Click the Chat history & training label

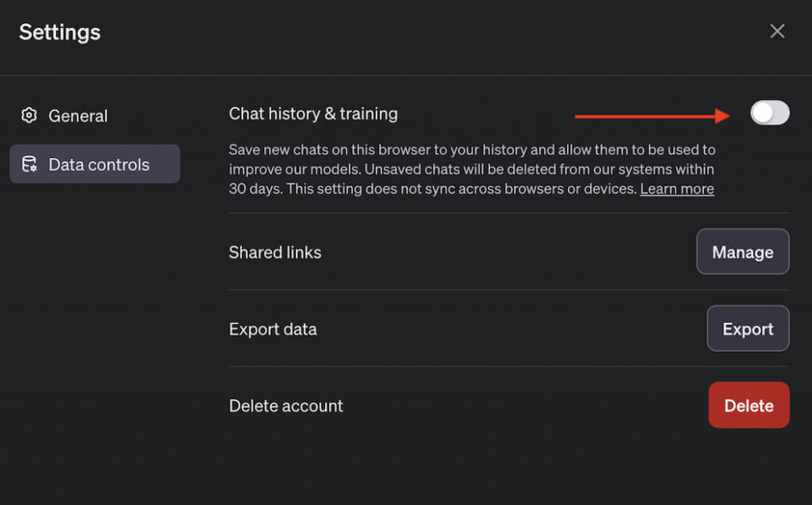pyautogui.click(x=313, y=114)
